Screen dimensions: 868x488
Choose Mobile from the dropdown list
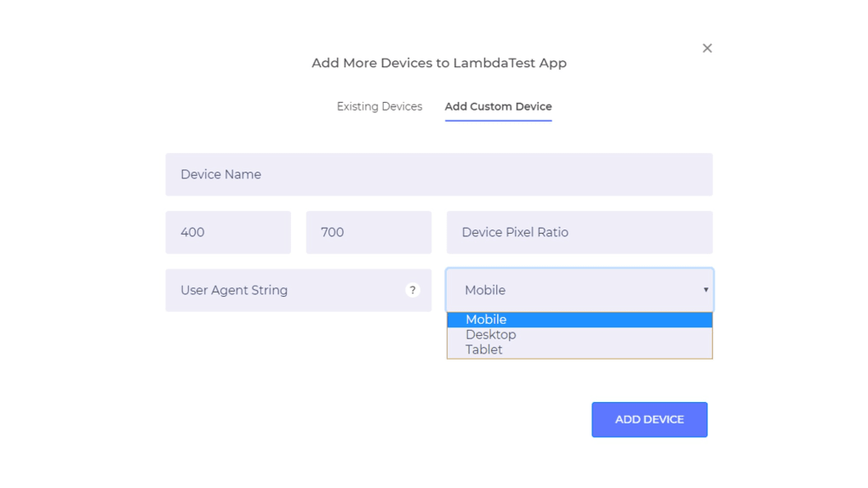coord(580,320)
